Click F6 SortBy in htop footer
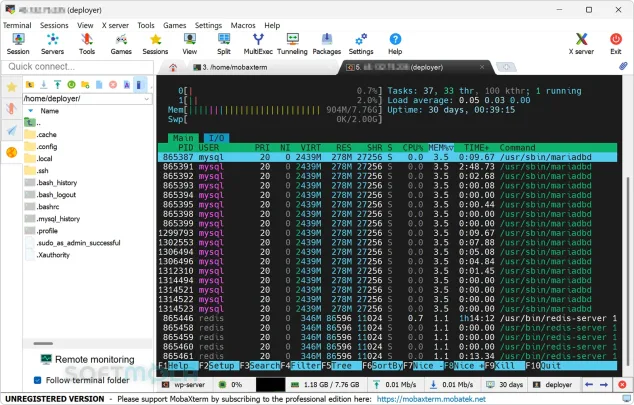 (383, 366)
